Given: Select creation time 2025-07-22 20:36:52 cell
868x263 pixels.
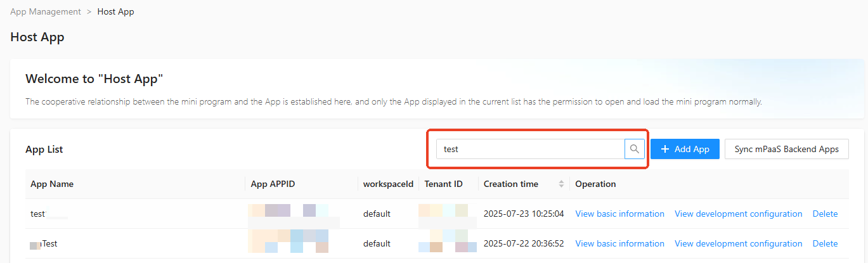Looking at the screenshot, I should coord(524,243).
